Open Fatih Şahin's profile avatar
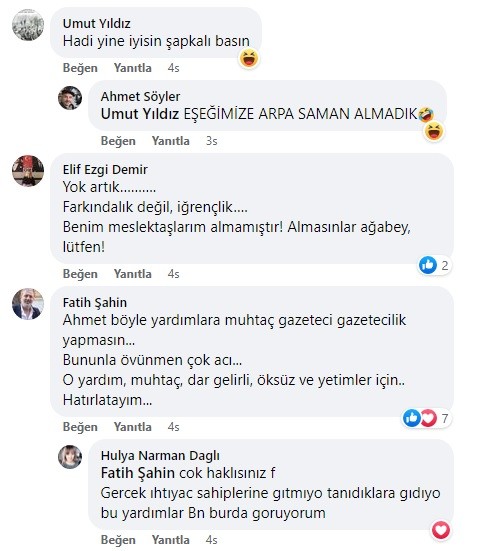Image resolution: width=488 pixels, height=551 pixels. click(28, 304)
